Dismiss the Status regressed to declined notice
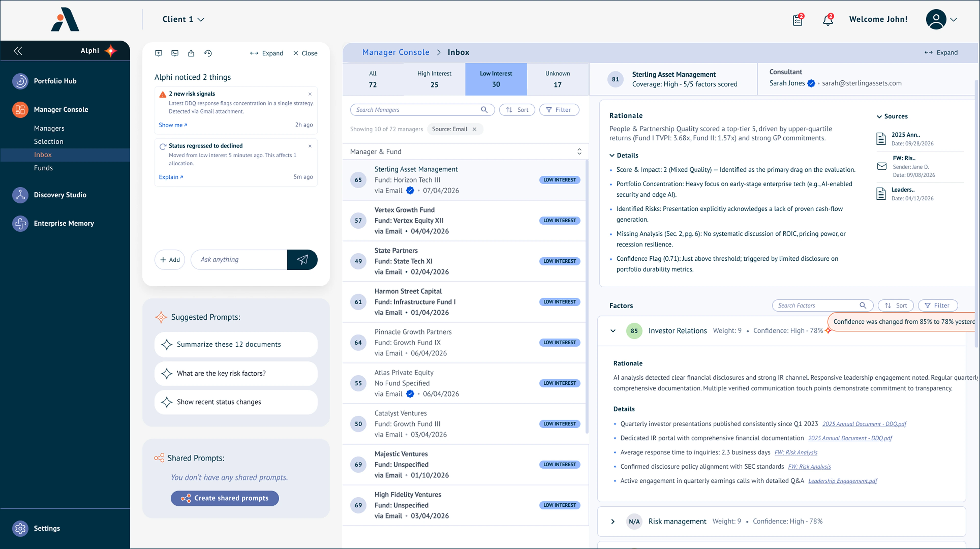 (x=310, y=146)
